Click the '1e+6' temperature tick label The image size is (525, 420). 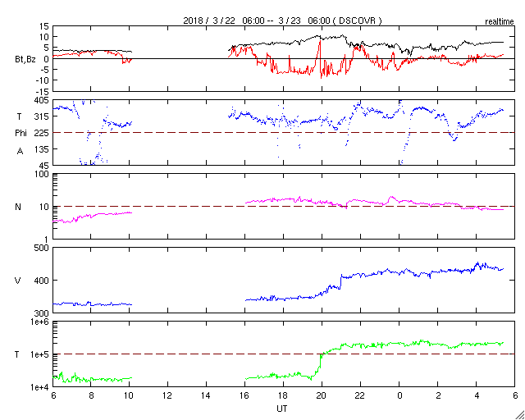click(x=40, y=322)
